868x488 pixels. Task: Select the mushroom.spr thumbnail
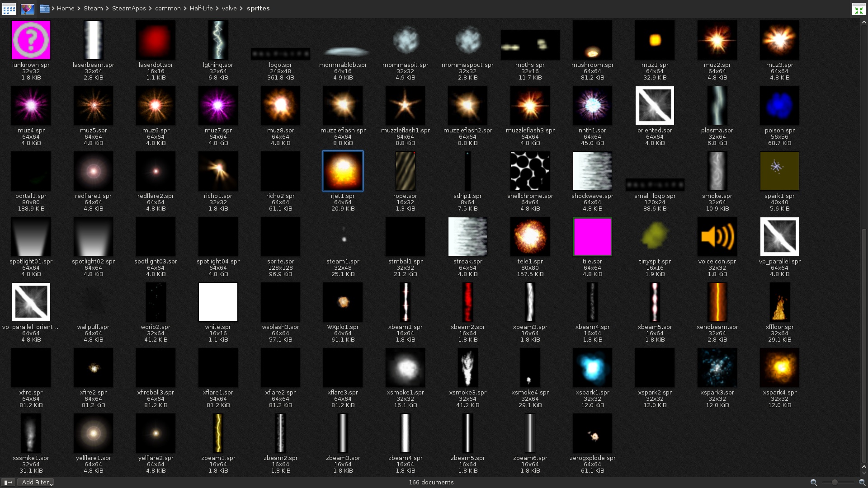click(592, 40)
